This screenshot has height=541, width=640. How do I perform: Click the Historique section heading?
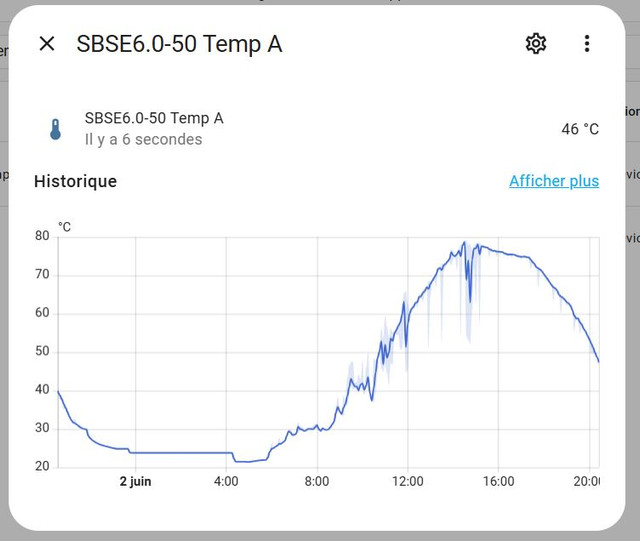tap(76, 181)
